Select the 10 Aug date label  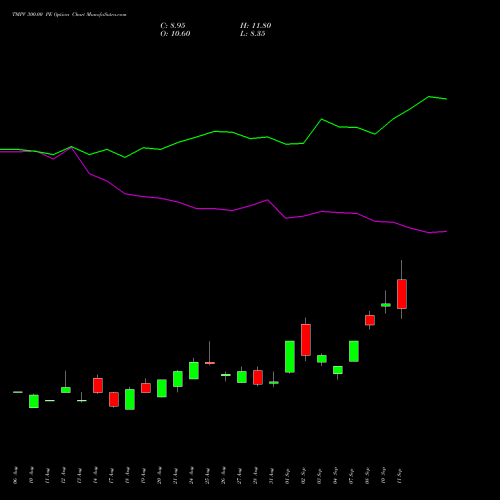tap(31, 475)
